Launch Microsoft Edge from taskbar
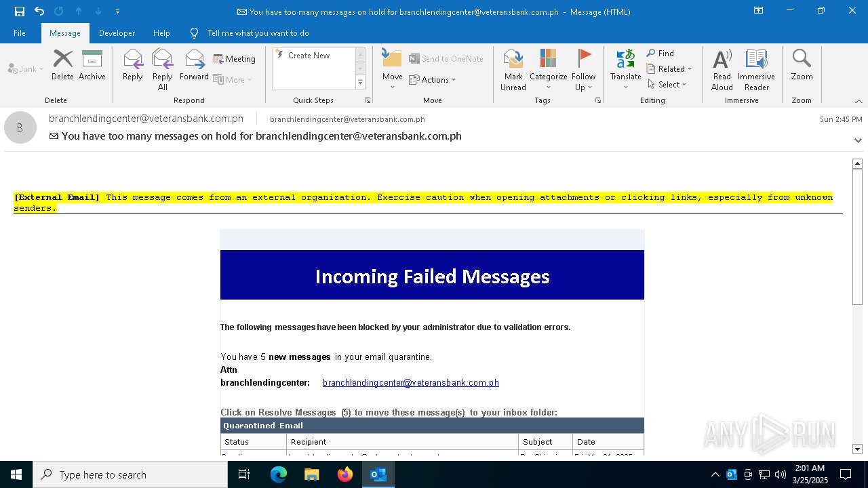This screenshot has width=868, height=488. click(x=279, y=474)
